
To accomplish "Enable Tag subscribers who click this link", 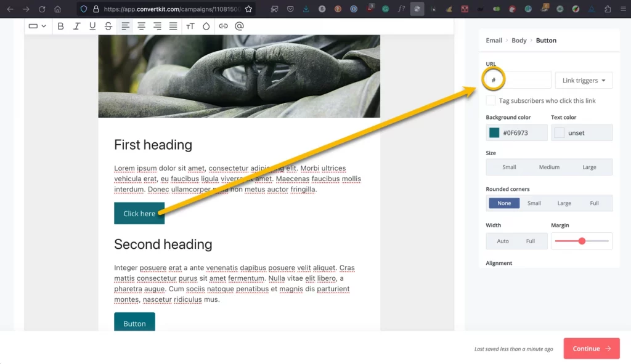I will coord(491,100).
